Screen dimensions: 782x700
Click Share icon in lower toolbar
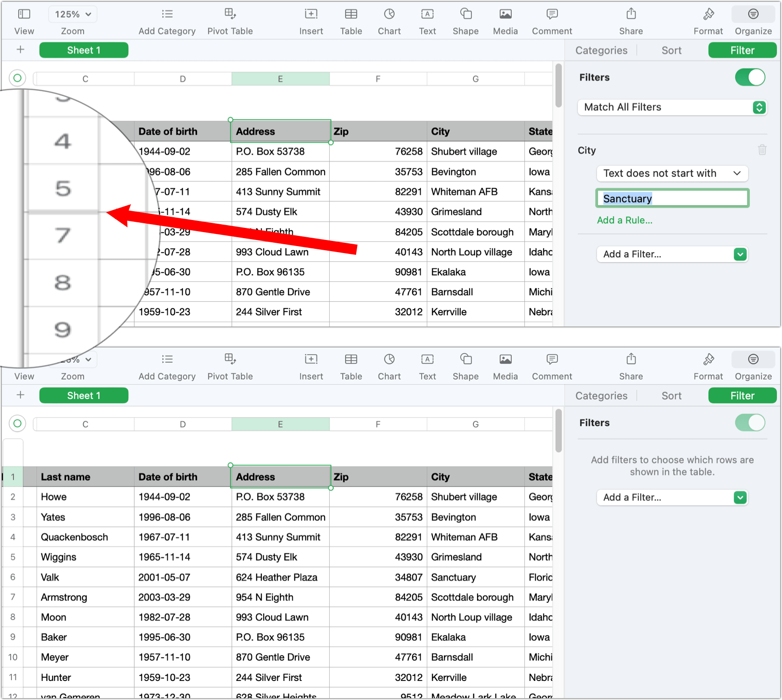pyautogui.click(x=631, y=360)
